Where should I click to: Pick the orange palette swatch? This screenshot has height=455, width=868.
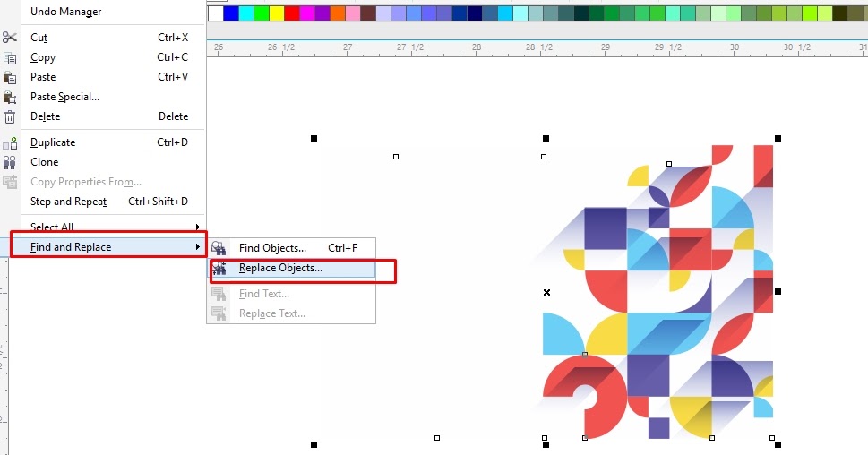coord(338,13)
